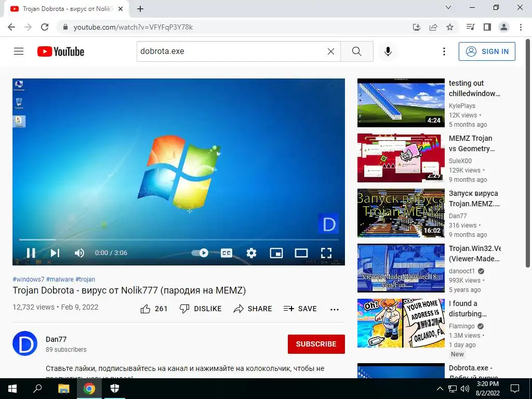The width and height of the screenshot is (532, 399).
Task: Open taskbar search
Action: pos(37,389)
